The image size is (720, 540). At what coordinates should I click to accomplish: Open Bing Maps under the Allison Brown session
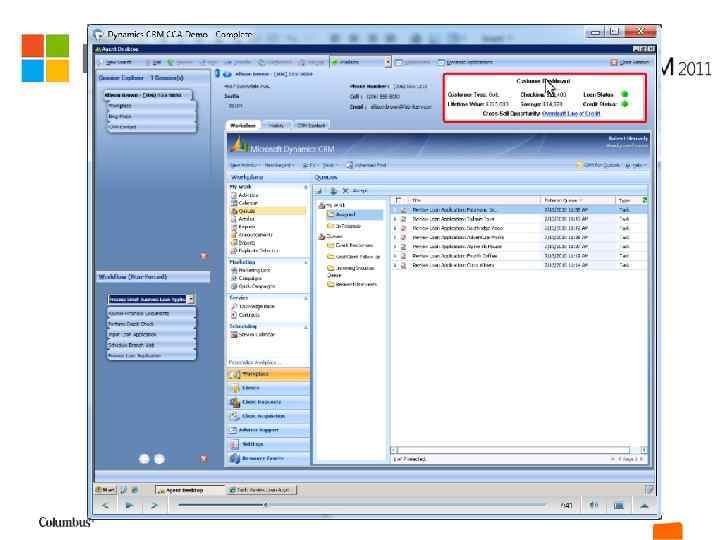[152, 116]
